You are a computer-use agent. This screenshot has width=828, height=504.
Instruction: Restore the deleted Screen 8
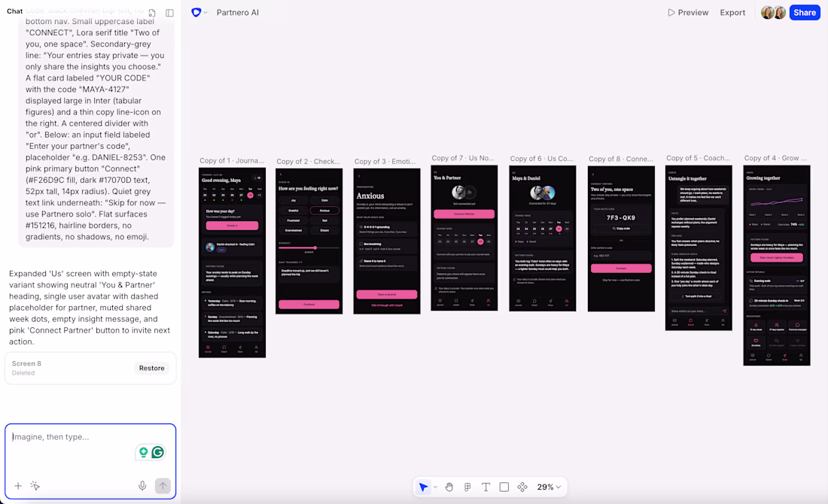(x=151, y=368)
